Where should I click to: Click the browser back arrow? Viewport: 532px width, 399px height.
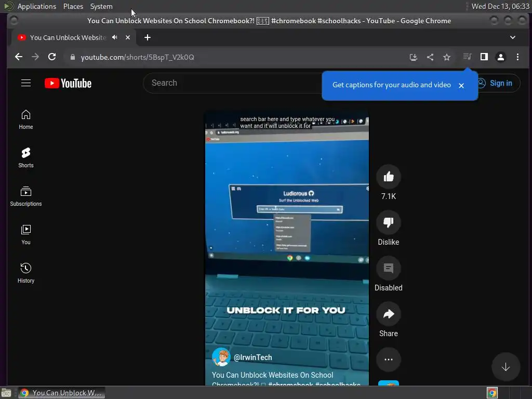click(19, 57)
